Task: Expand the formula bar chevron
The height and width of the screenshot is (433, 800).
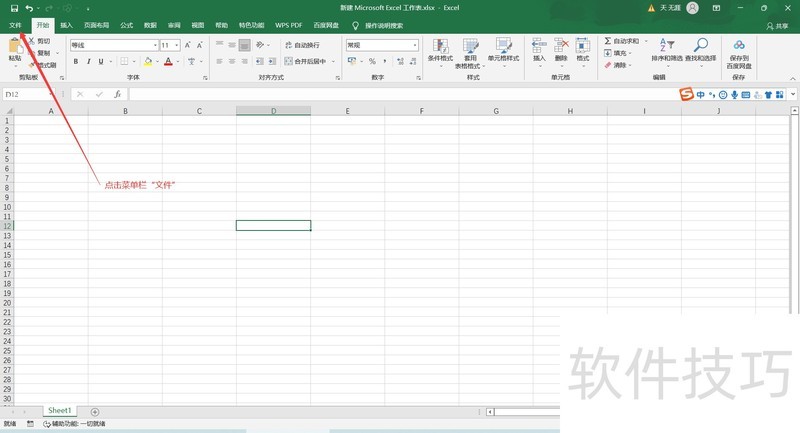Action: [x=793, y=94]
